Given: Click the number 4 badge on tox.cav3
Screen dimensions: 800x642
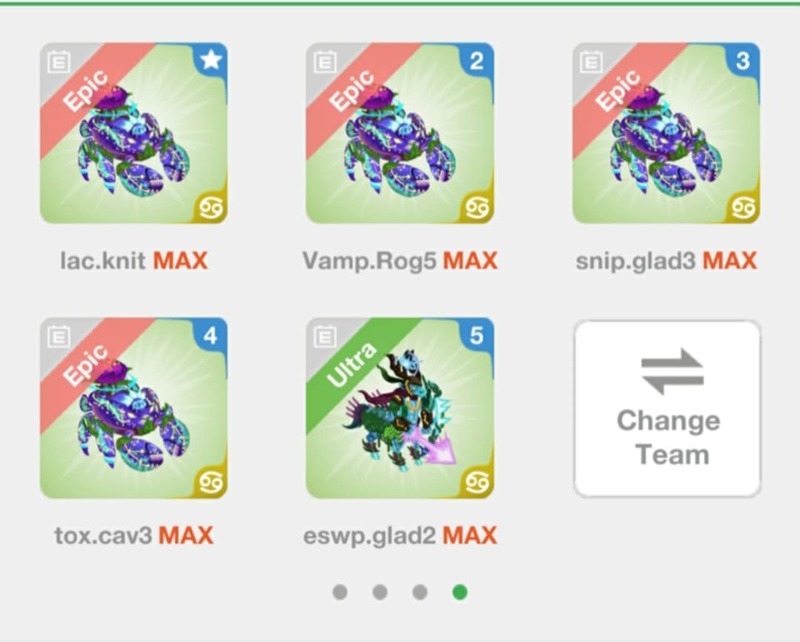Looking at the screenshot, I should click(211, 336).
